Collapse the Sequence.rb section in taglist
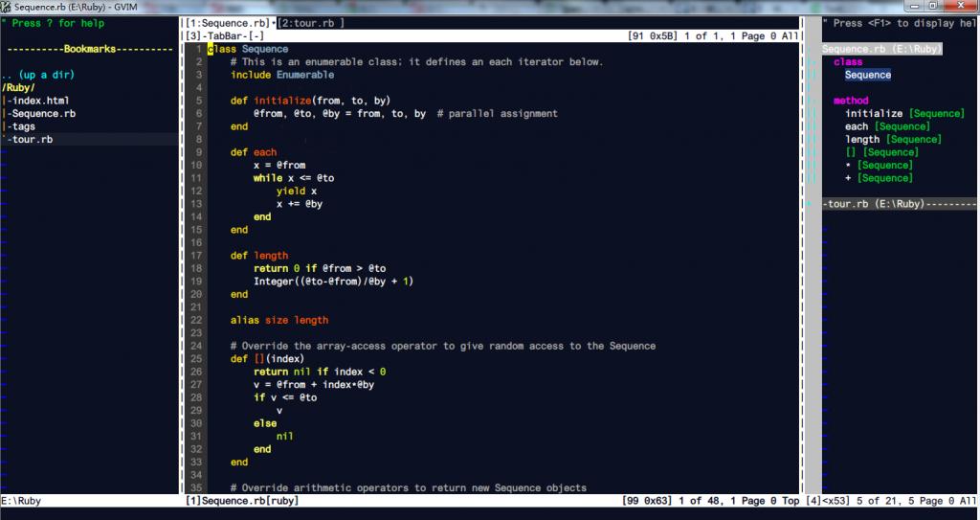 click(881, 49)
